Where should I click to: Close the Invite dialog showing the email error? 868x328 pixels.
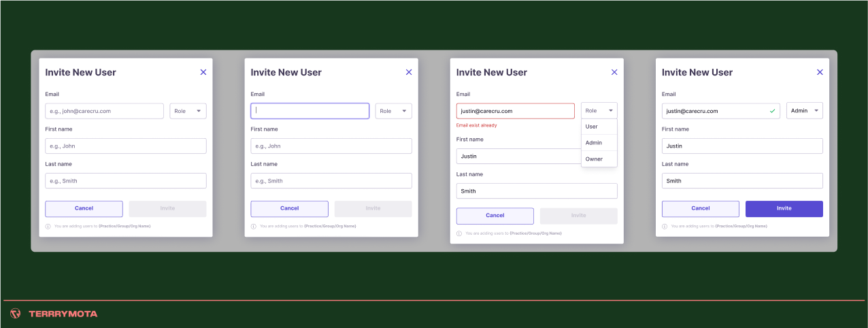tap(614, 72)
